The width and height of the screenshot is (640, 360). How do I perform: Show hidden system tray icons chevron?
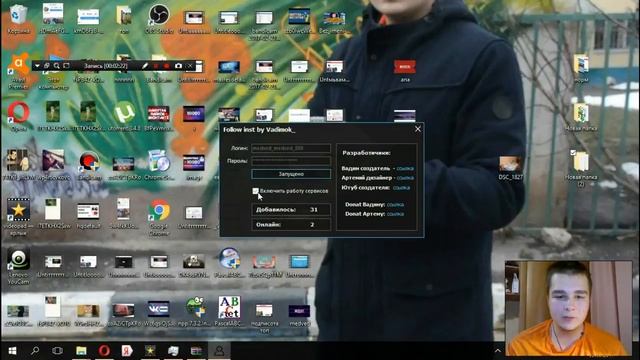click(498, 351)
